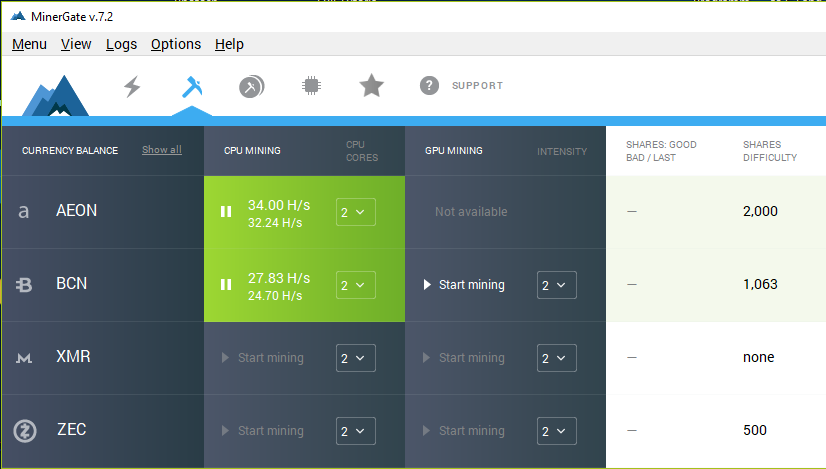Open the Logs menu

click(x=121, y=44)
